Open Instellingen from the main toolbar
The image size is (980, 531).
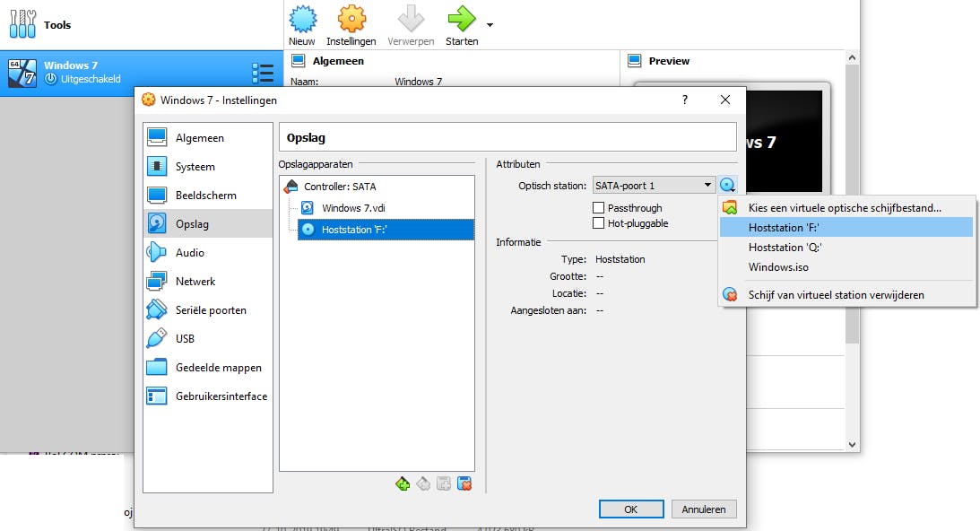coord(351,25)
